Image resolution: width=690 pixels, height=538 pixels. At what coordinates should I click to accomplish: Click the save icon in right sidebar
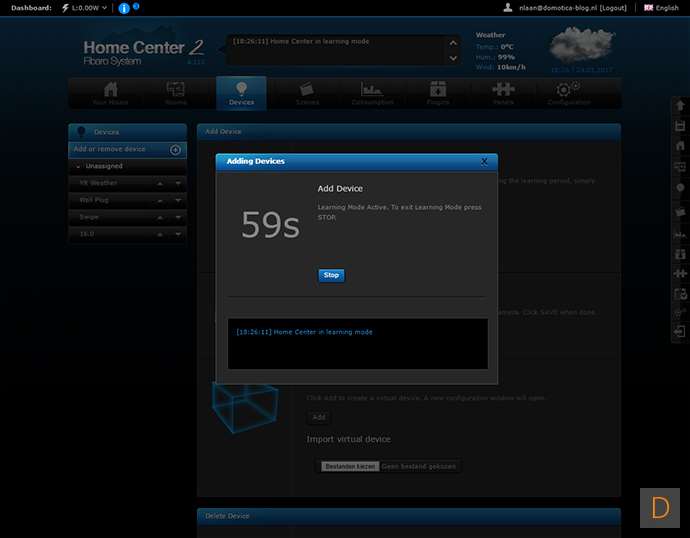click(x=680, y=126)
